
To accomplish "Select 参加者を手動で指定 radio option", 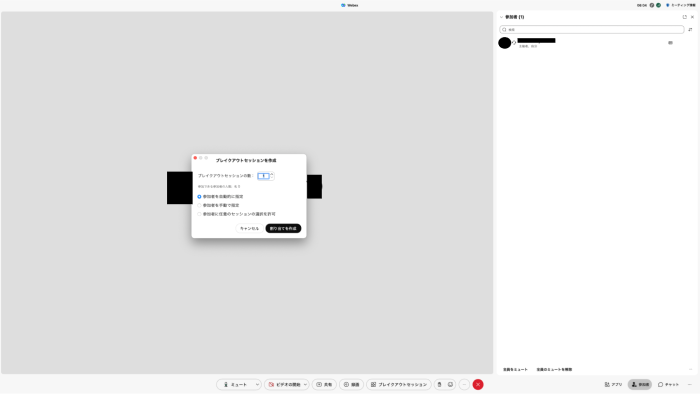I will (199, 205).
